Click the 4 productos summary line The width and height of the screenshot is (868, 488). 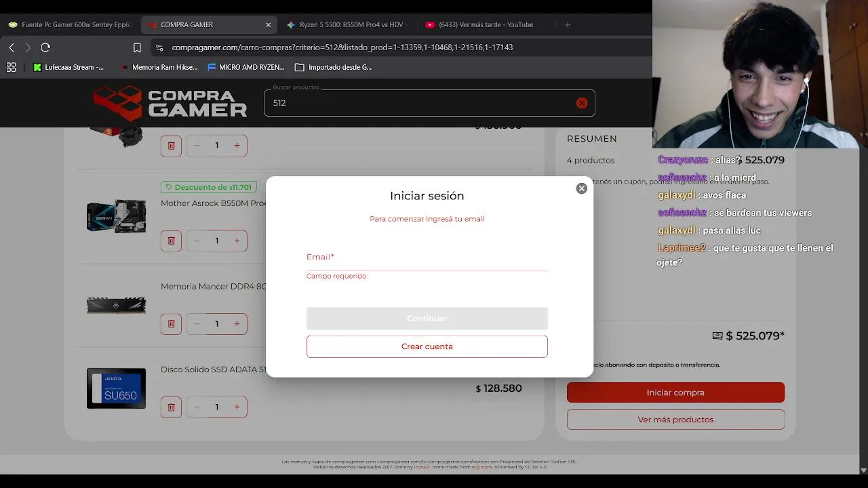(x=591, y=161)
